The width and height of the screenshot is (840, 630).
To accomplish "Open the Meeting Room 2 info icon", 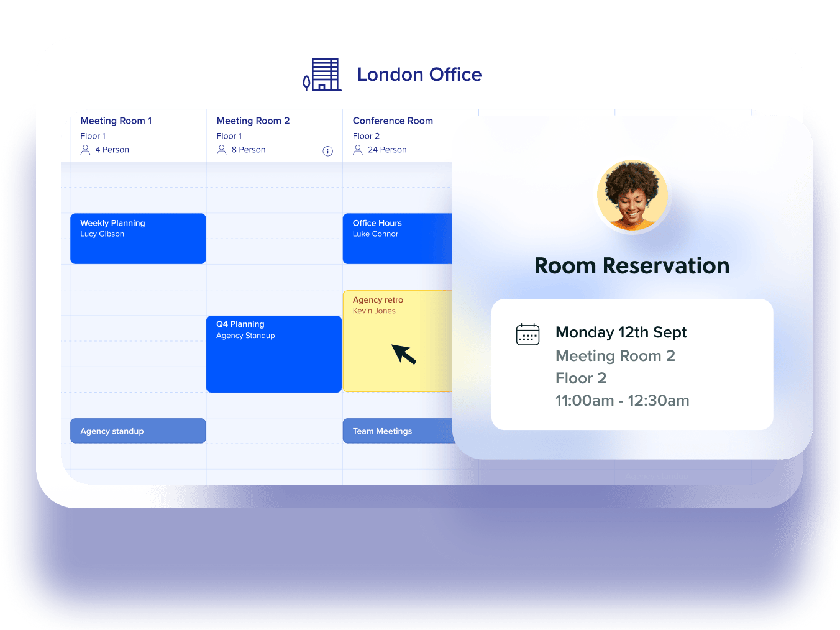I will pyautogui.click(x=328, y=151).
